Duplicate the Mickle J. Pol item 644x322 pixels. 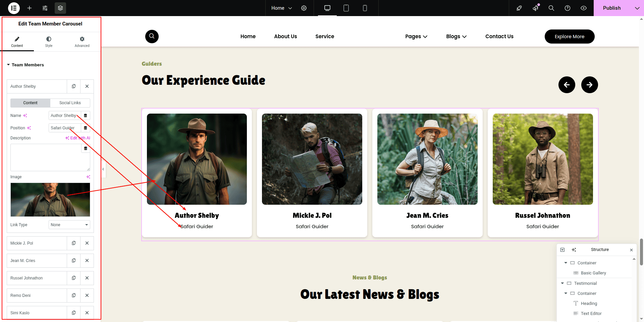pyautogui.click(x=74, y=243)
